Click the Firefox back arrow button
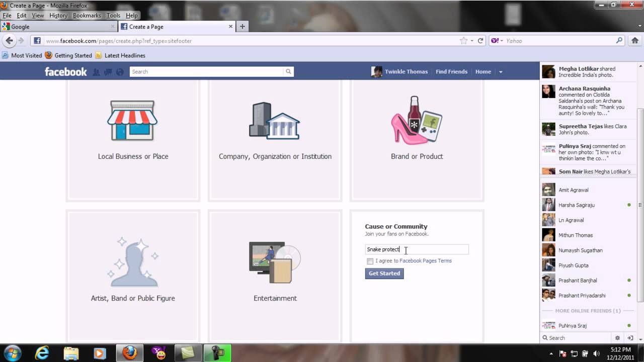The width and height of the screenshot is (644, 362). click(9, 41)
